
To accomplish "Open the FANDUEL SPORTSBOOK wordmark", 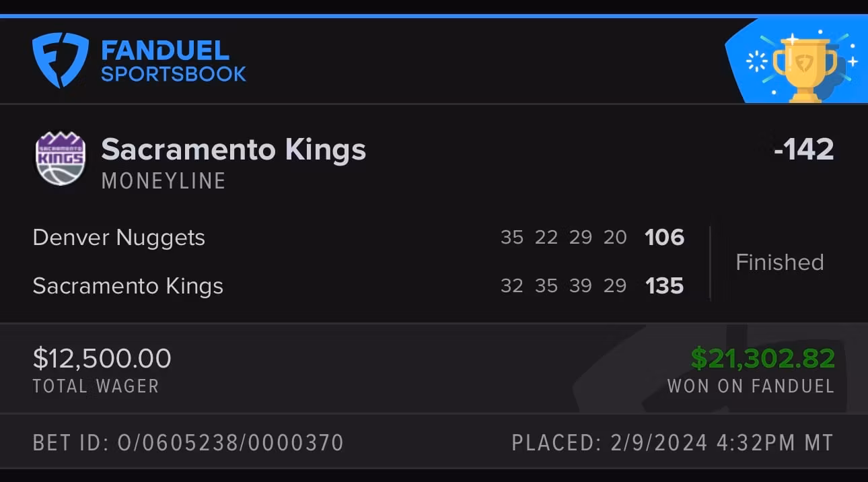I will pos(173,61).
